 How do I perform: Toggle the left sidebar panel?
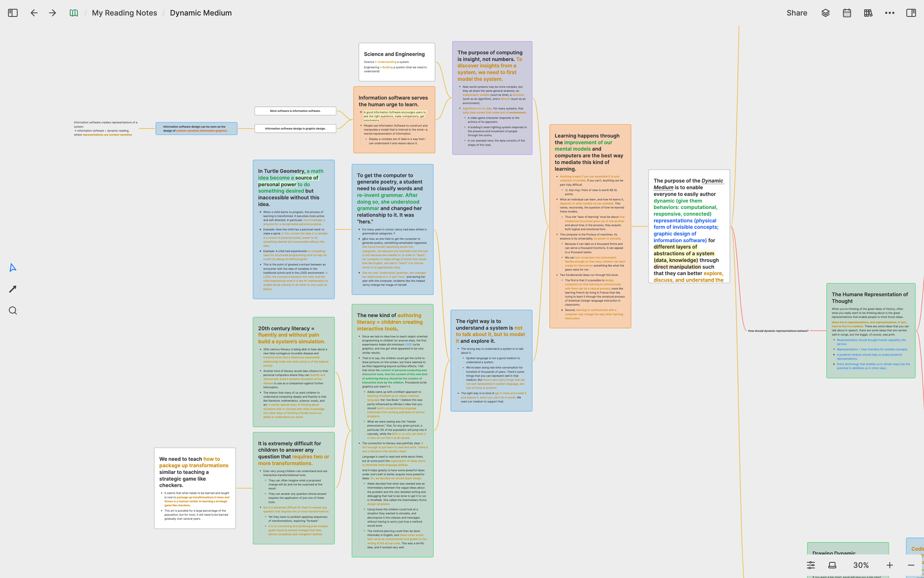pyautogui.click(x=13, y=13)
